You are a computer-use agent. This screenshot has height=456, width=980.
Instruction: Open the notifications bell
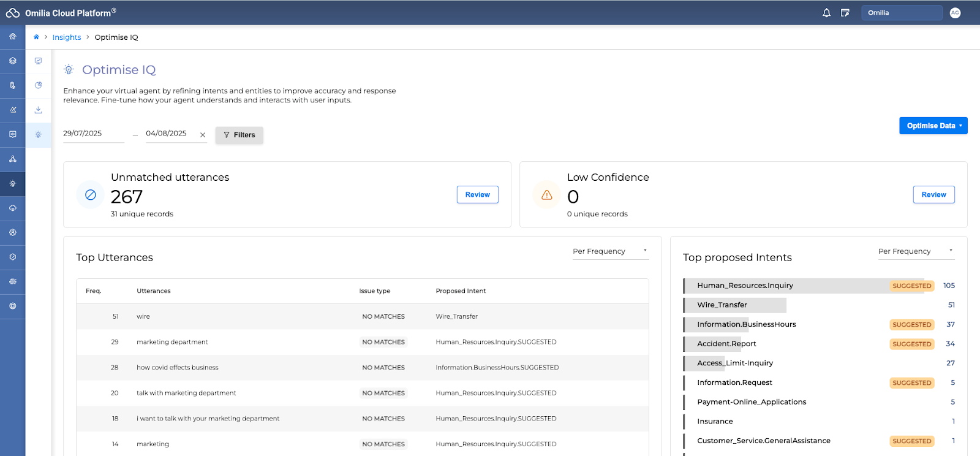click(x=826, y=13)
